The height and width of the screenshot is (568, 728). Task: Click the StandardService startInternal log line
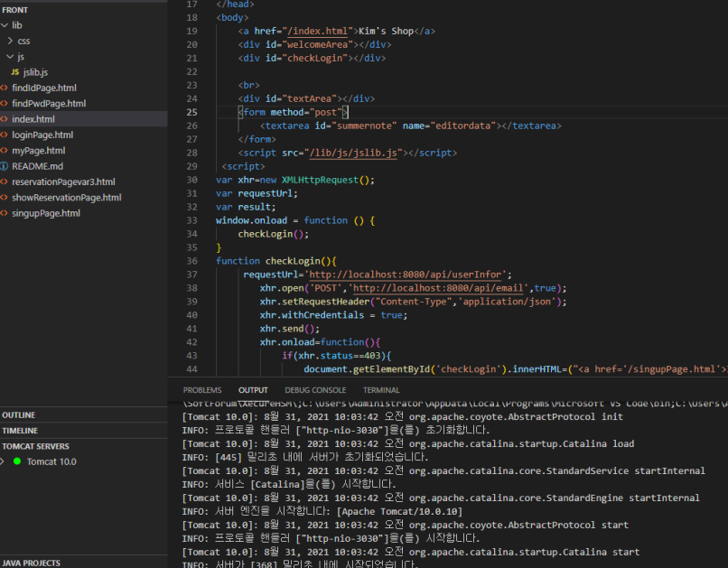pyautogui.click(x=443, y=470)
